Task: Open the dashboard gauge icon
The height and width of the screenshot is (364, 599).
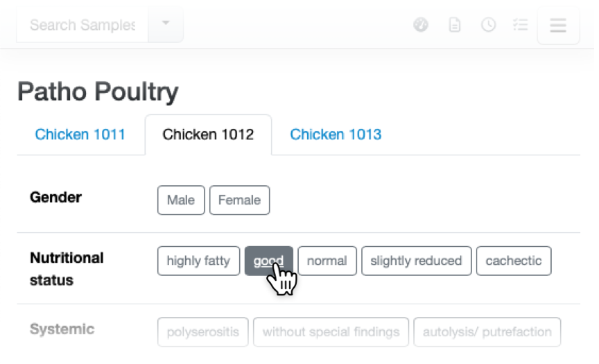Action: tap(421, 26)
